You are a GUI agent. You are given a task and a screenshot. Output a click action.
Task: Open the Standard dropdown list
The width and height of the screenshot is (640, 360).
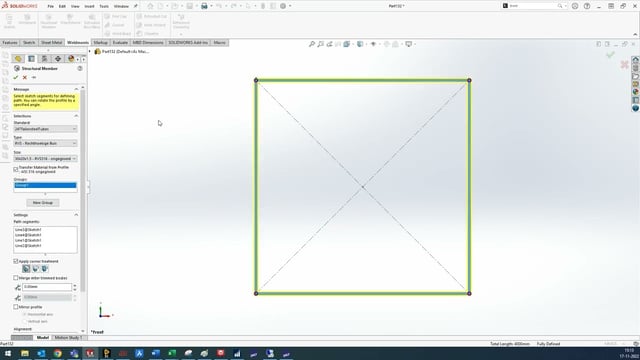(45, 129)
